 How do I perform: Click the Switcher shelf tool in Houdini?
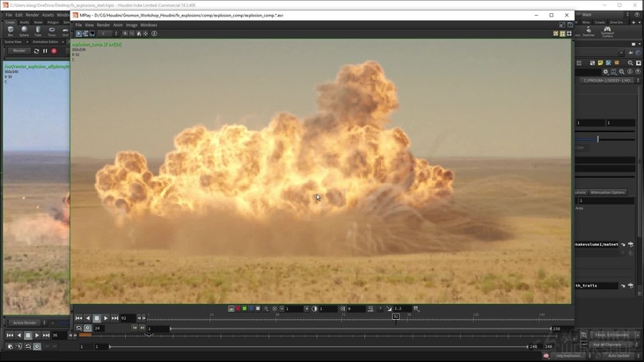coord(589,31)
